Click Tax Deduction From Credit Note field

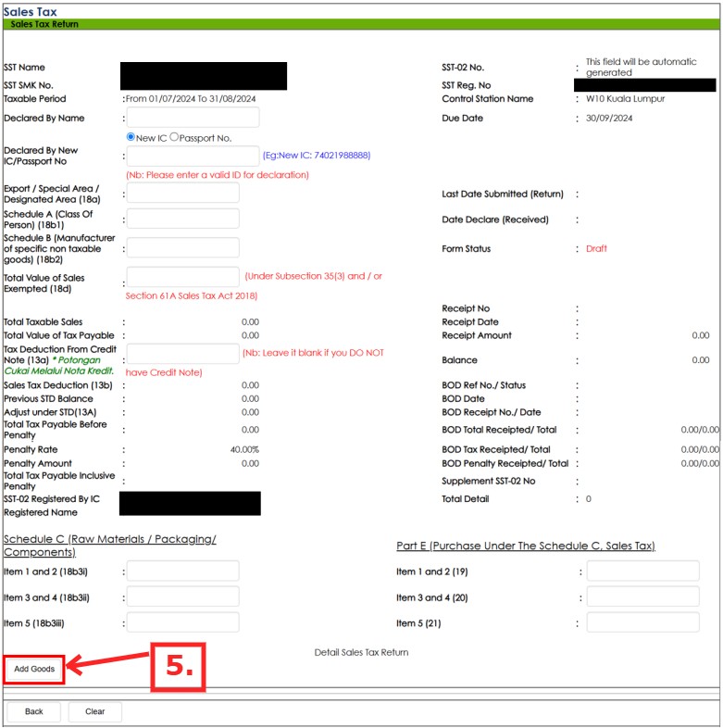coord(182,353)
